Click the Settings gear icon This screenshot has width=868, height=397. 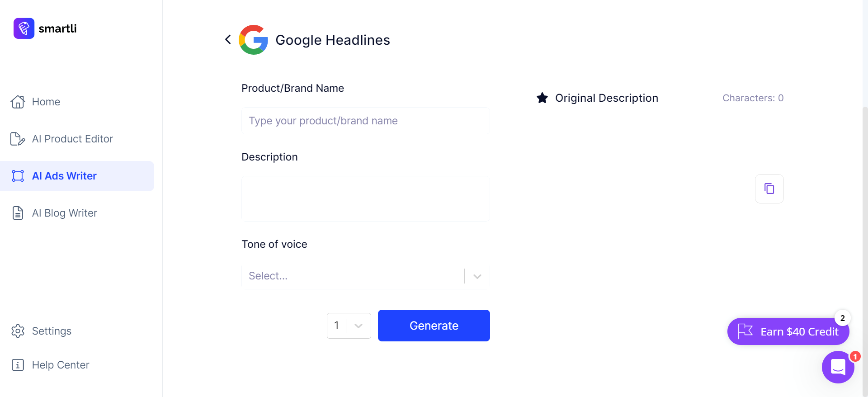pos(18,331)
